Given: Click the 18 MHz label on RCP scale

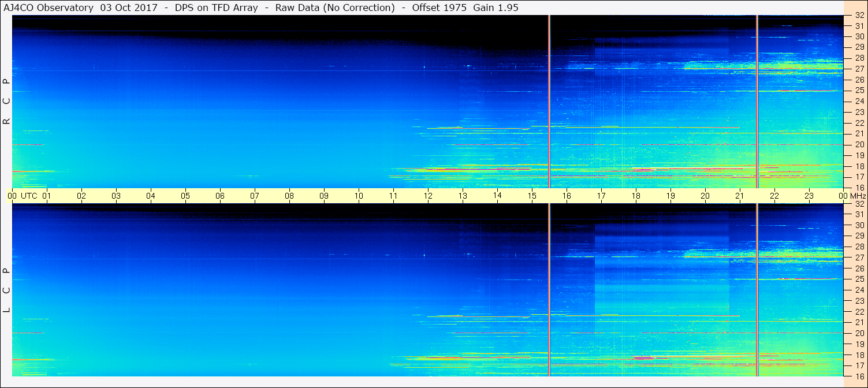Looking at the screenshot, I should tap(859, 166).
